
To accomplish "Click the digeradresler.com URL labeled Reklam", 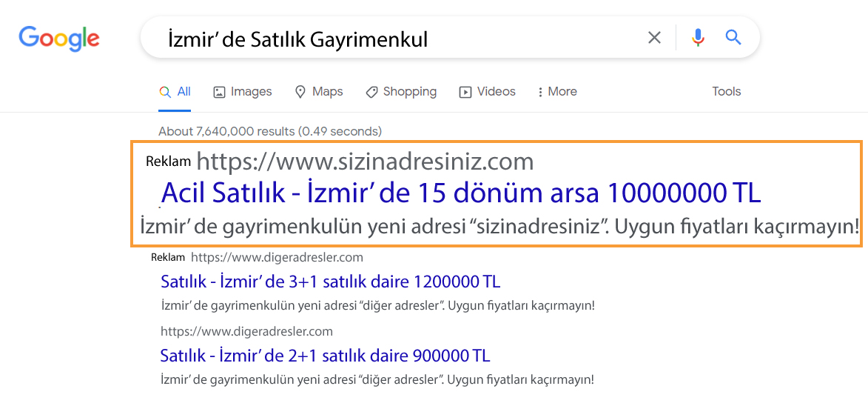I will [x=277, y=258].
